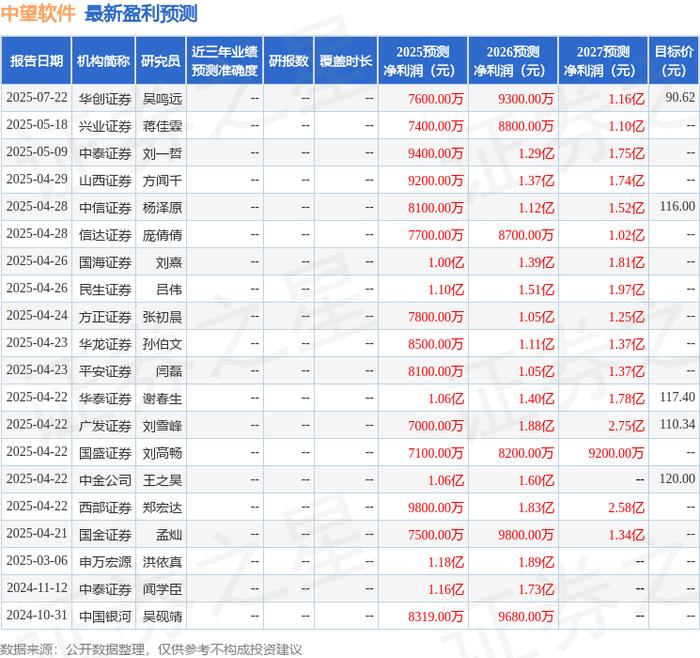Click the 目标价 column header
This screenshot has width=700, height=658.
click(674, 61)
